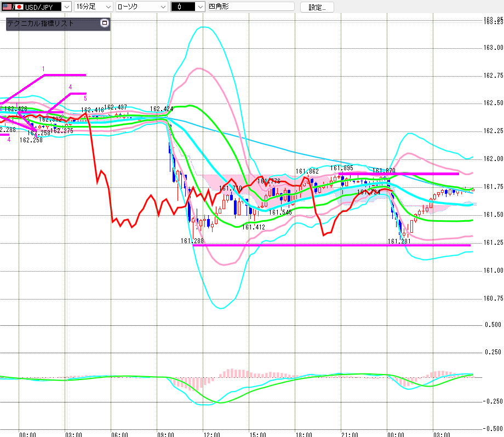Click the 12:00 time axis label

click(x=212, y=434)
